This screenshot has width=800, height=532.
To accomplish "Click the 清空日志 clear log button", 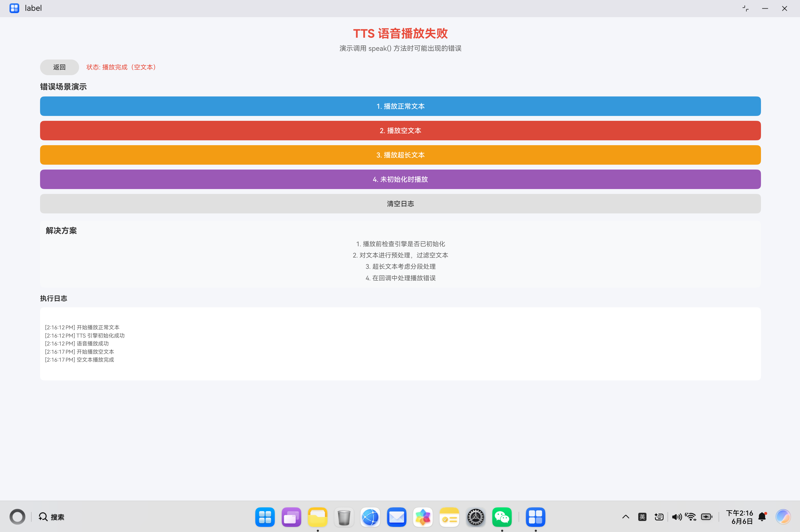I will tap(400, 204).
